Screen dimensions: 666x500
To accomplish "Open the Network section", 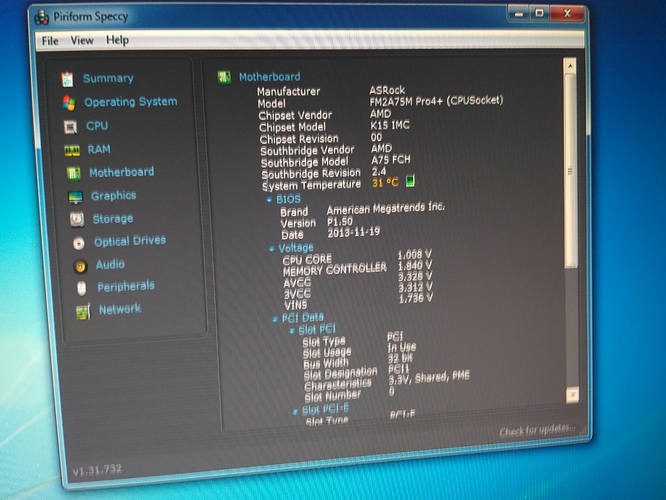I will pyautogui.click(x=120, y=309).
